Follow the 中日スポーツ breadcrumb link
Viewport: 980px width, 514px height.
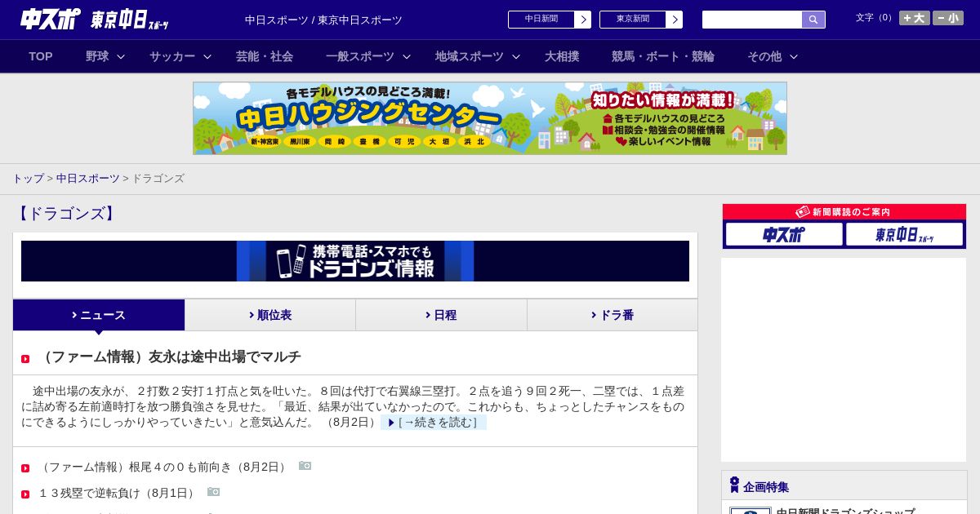coord(87,179)
